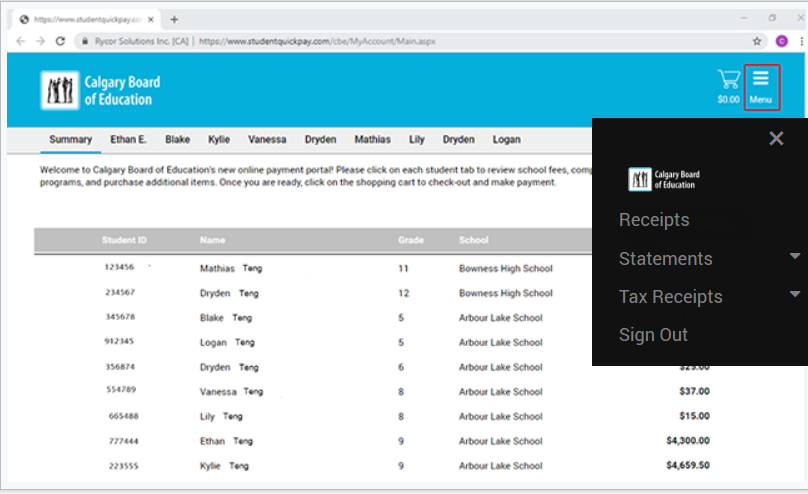The width and height of the screenshot is (808, 494).
Task: Expand the Statements submenu arrow
Action: click(x=795, y=258)
